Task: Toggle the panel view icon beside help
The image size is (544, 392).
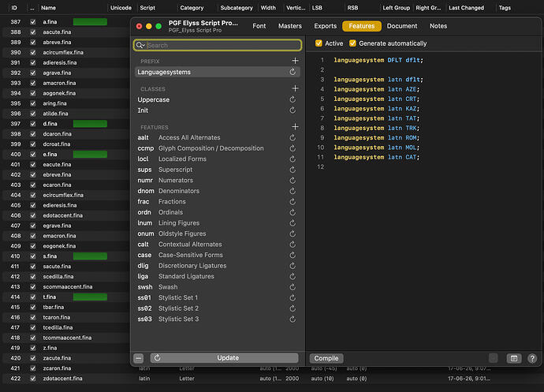Action: 514,358
